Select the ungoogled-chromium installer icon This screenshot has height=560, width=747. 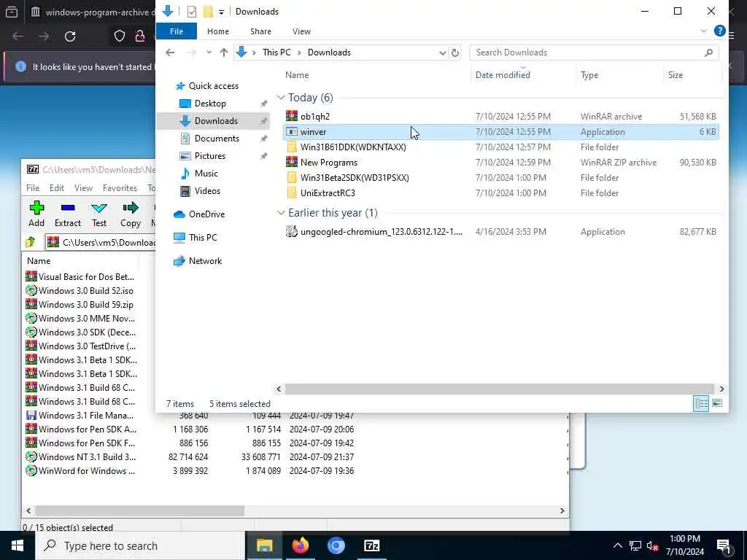click(x=292, y=231)
